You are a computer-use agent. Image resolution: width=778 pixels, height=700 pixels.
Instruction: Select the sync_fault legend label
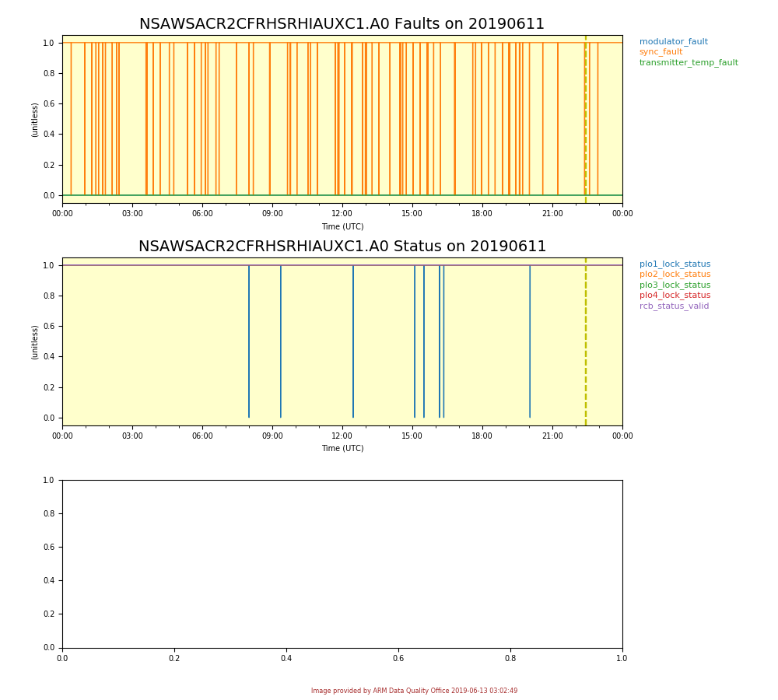coord(661,51)
